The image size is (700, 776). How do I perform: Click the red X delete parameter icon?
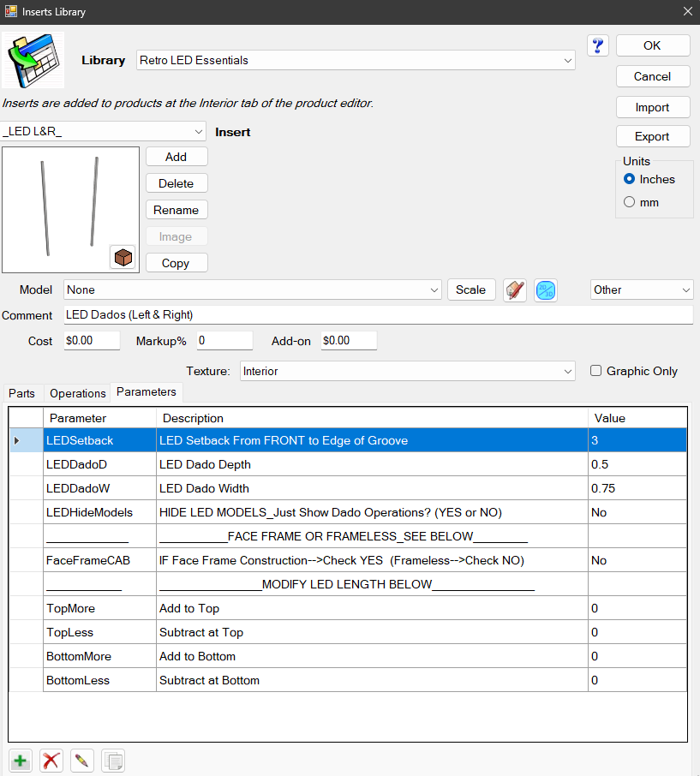coord(51,760)
